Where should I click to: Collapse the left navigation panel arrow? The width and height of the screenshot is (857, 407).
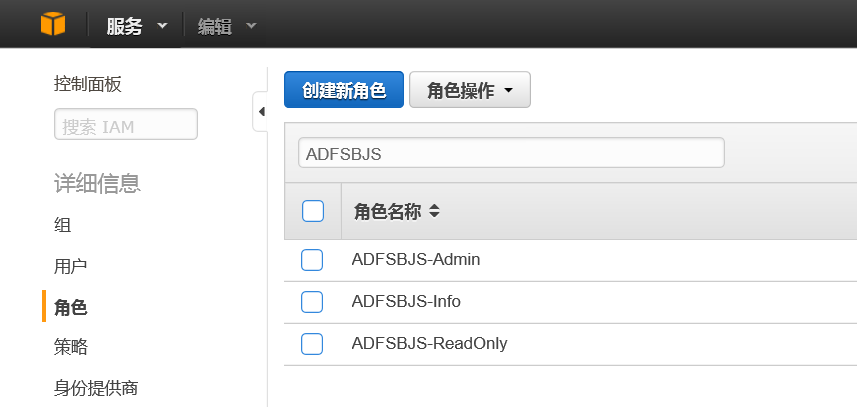261,111
